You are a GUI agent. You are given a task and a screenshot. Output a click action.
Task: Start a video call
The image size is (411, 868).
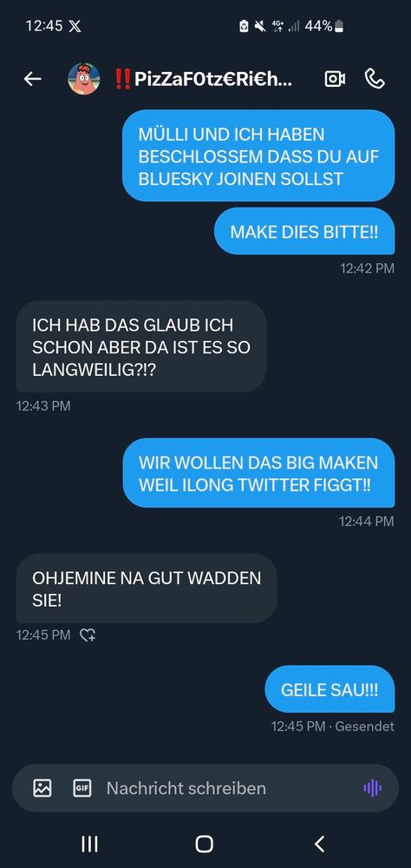tap(334, 79)
